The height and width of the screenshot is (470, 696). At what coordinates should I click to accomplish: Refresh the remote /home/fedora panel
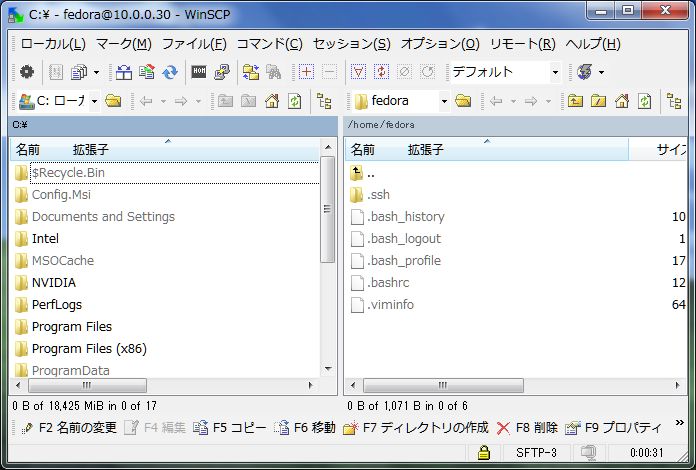pyautogui.click(x=645, y=101)
